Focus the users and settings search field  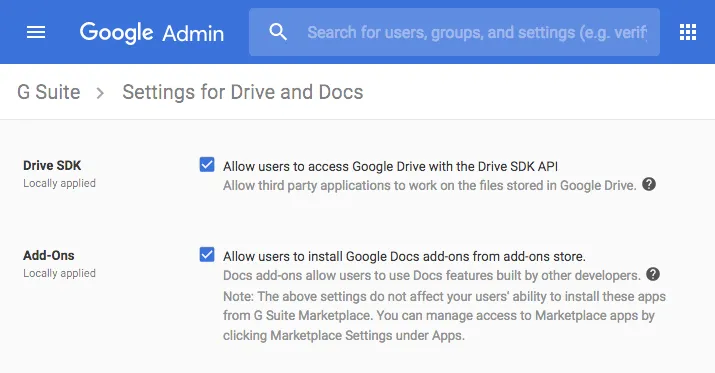click(x=454, y=32)
